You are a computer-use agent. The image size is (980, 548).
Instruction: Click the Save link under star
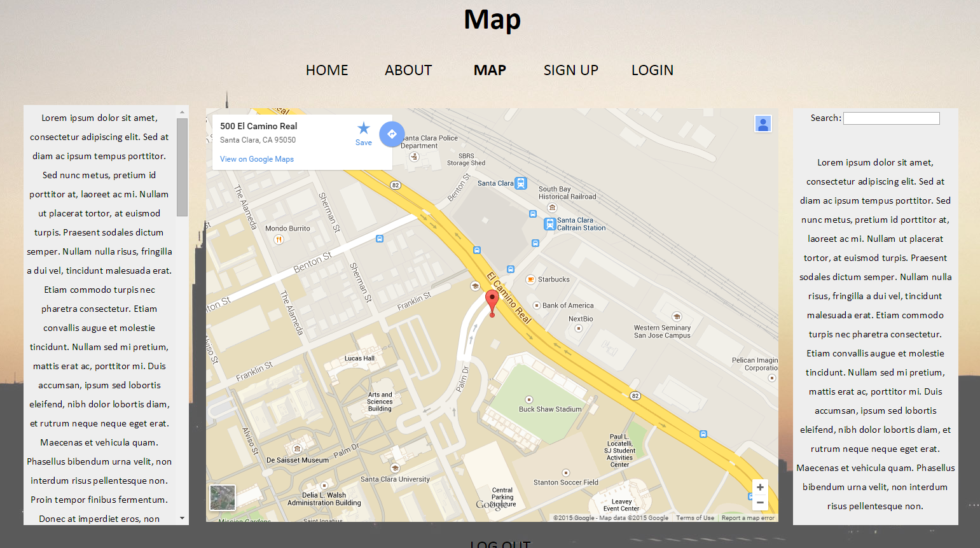tap(364, 143)
